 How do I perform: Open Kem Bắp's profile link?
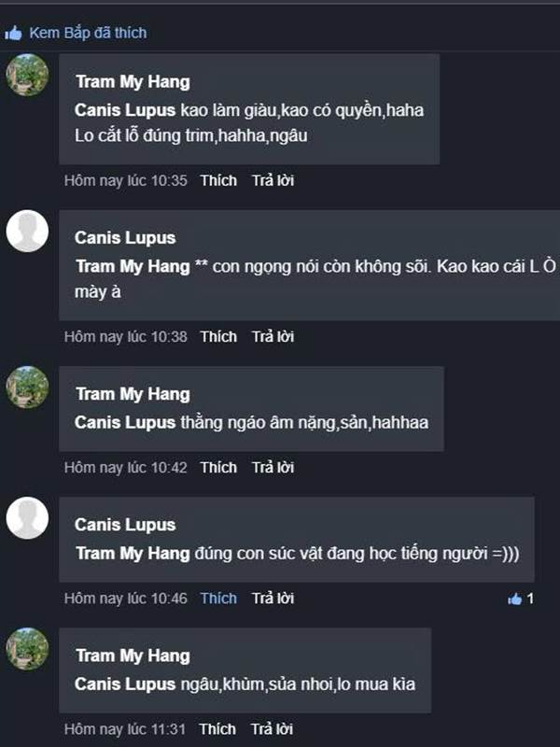point(61,33)
